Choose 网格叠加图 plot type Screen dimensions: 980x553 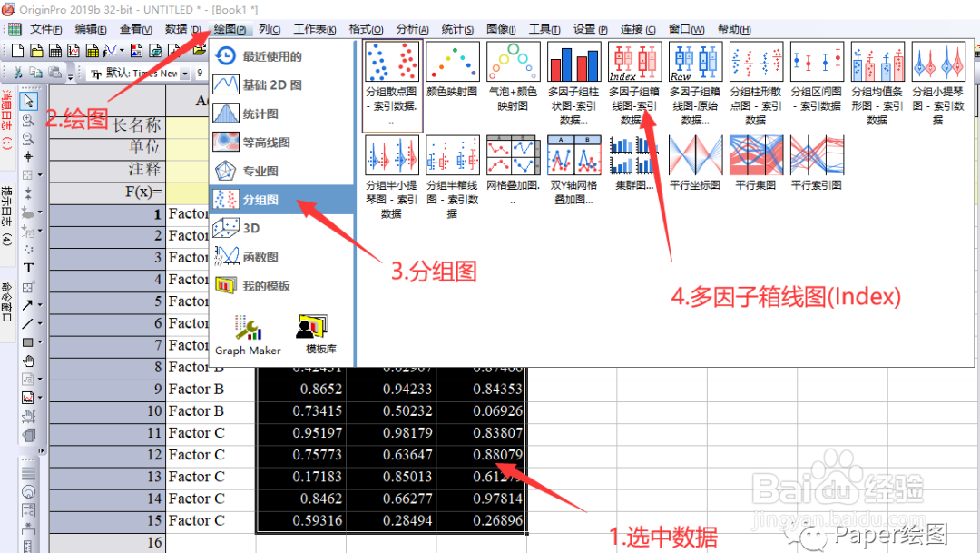coord(513,170)
